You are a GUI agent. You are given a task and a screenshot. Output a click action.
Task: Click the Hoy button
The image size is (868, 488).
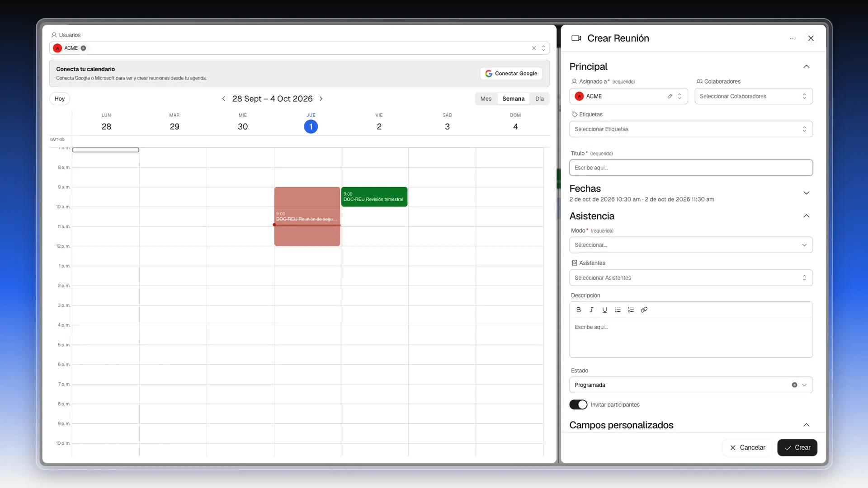pos(60,99)
